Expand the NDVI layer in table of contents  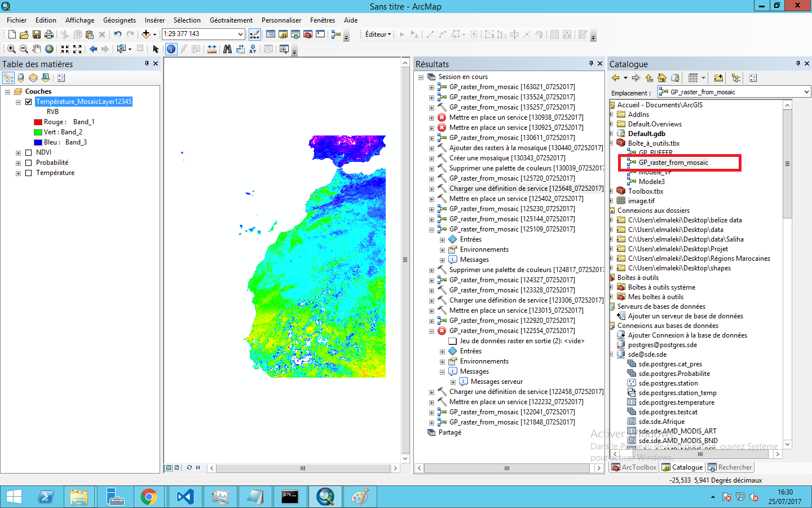pyautogui.click(x=18, y=153)
